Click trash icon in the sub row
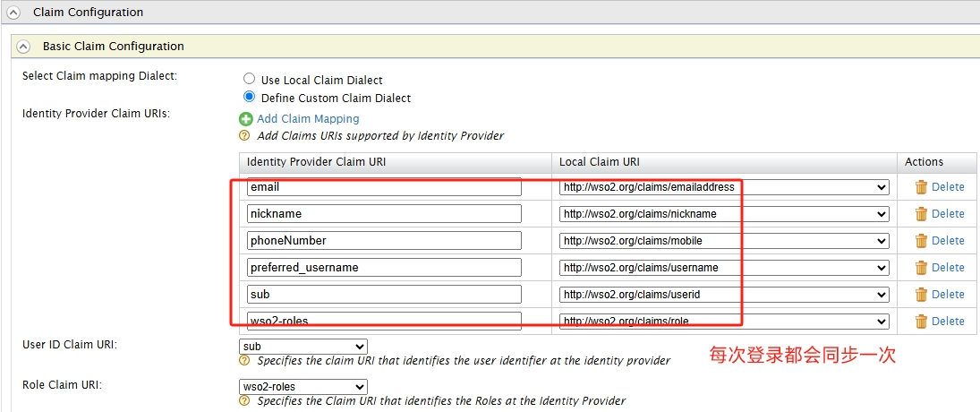 [x=921, y=295]
